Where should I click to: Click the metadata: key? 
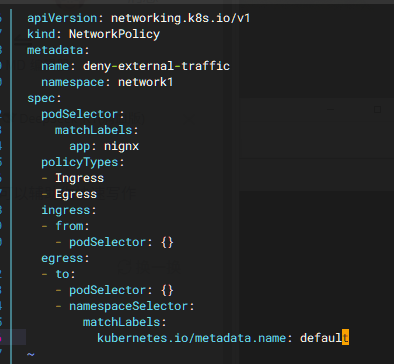[58, 50]
